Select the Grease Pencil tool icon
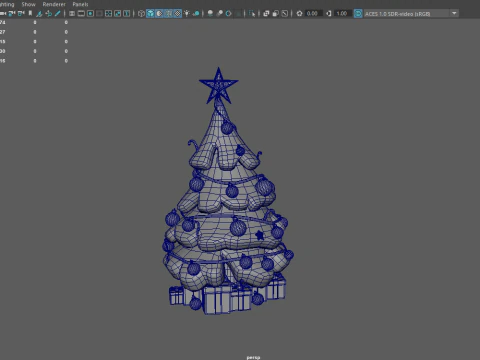The image size is (480, 360). tap(57, 13)
